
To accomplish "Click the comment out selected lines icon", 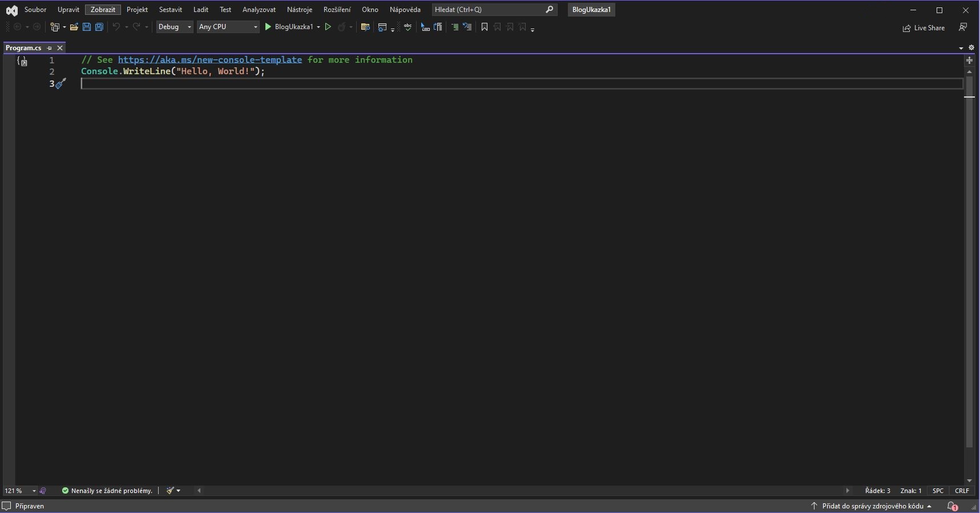I will click(455, 27).
